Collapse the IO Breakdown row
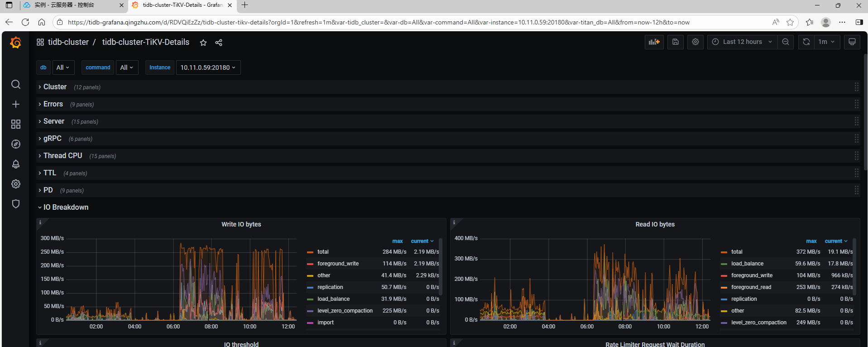The width and height of the screenshot is (868, 347). point(66,207)
